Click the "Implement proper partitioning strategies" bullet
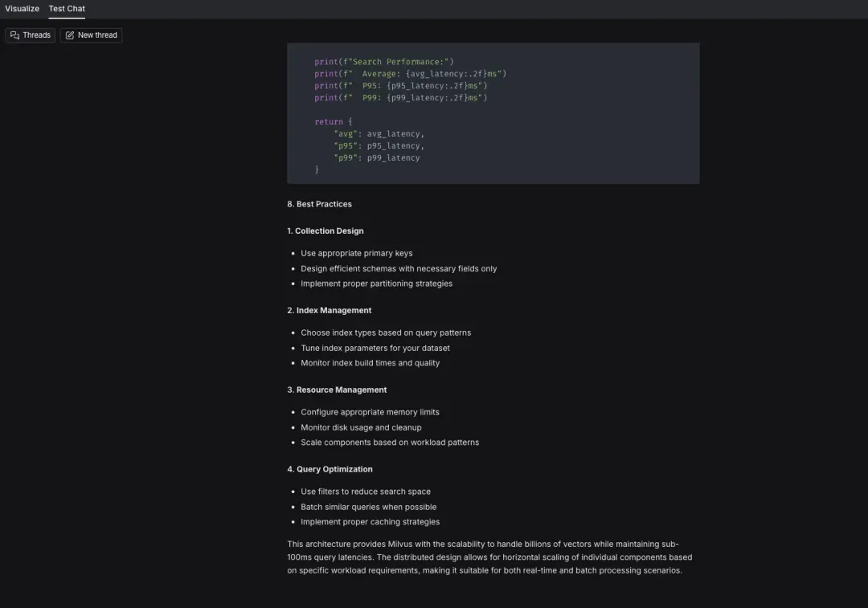The height and width of the screenshot is (608, 868). tap(376, 284)
